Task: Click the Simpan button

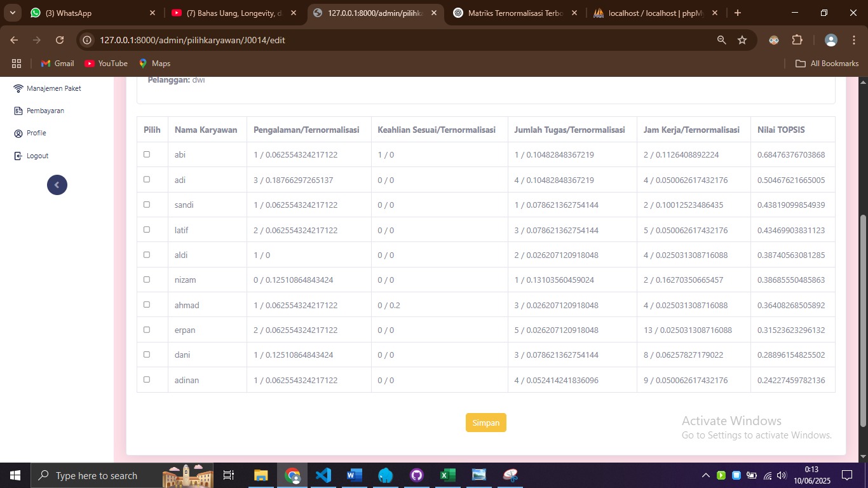Action: pyautogui.click(x=485, y=423)
